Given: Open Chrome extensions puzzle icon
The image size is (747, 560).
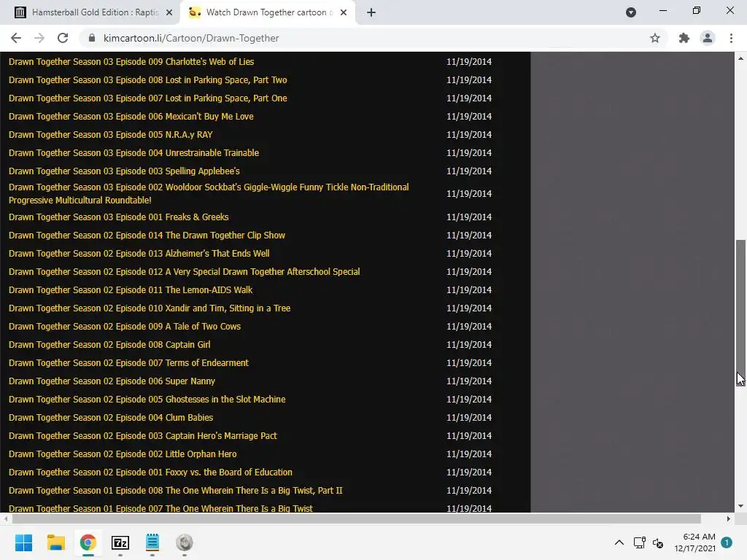Looking at the screenshot, I should click(684, 38).
